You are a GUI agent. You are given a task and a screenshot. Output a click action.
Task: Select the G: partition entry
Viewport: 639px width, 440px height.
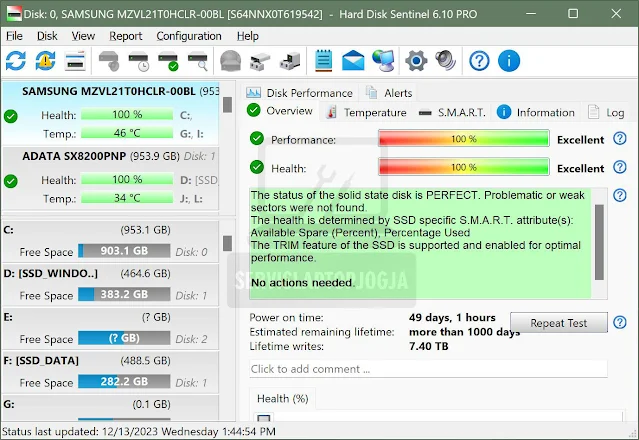pyautogui.click(x=110, y=407)
